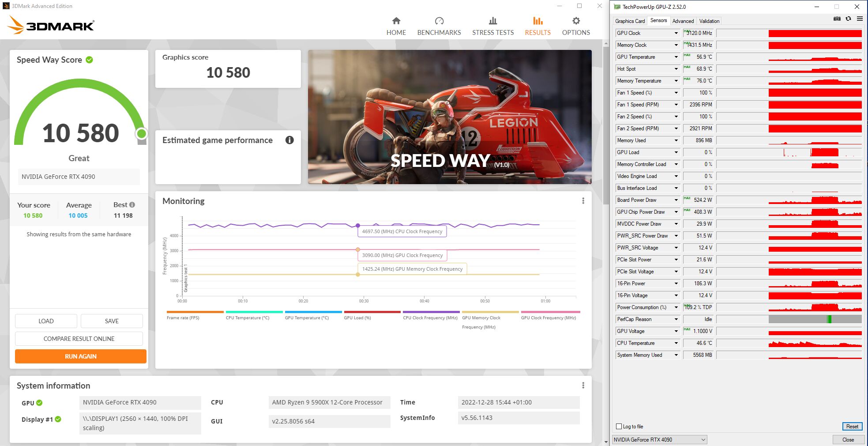Click info icon beside Best score
This screenshot has height=446, width=868.
coord(132,205)
